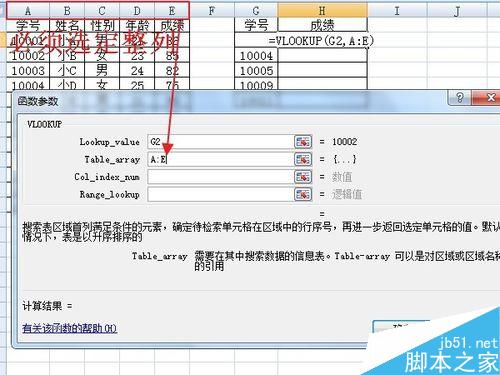
Task: Select column A header
Action: (28, 11)
